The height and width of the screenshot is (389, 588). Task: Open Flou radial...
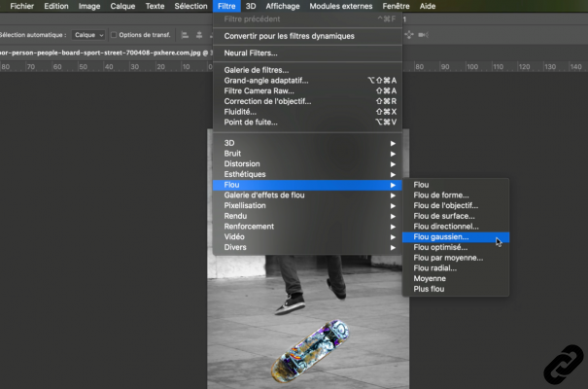click(x=456, y=268)
